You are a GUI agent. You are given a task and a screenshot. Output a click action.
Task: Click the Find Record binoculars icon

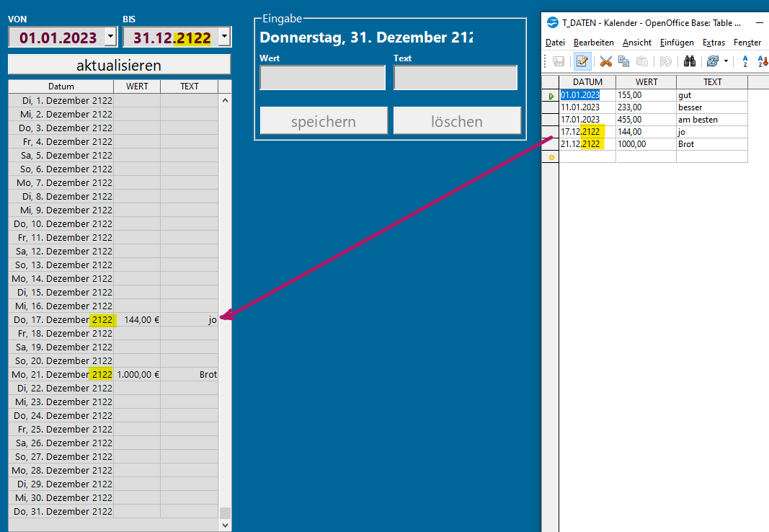690,61
